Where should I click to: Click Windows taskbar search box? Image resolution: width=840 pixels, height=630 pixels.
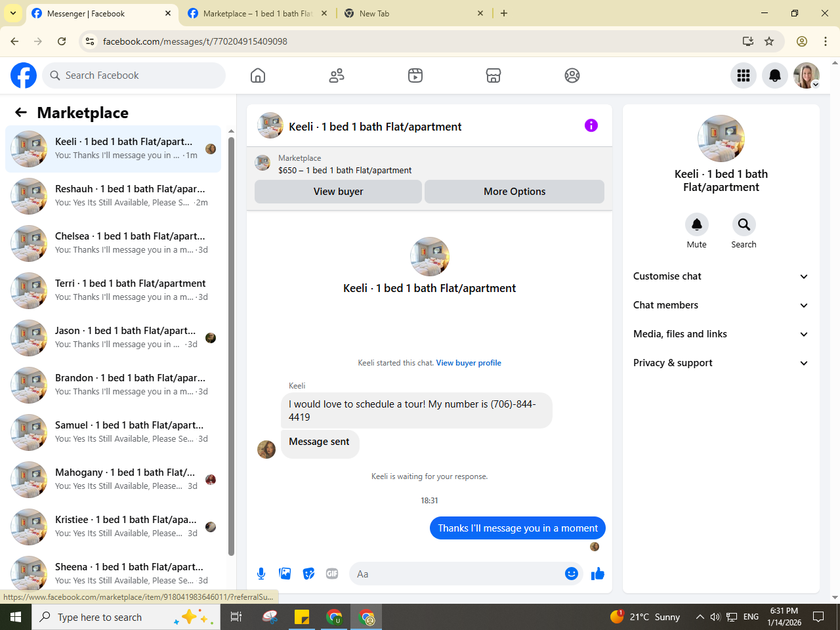pos(125,617)
